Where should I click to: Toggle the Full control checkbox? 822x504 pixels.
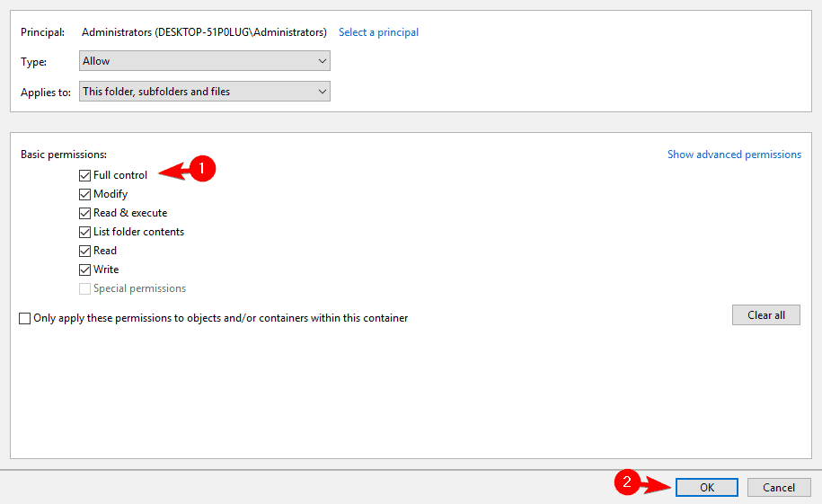click(84, 175)
